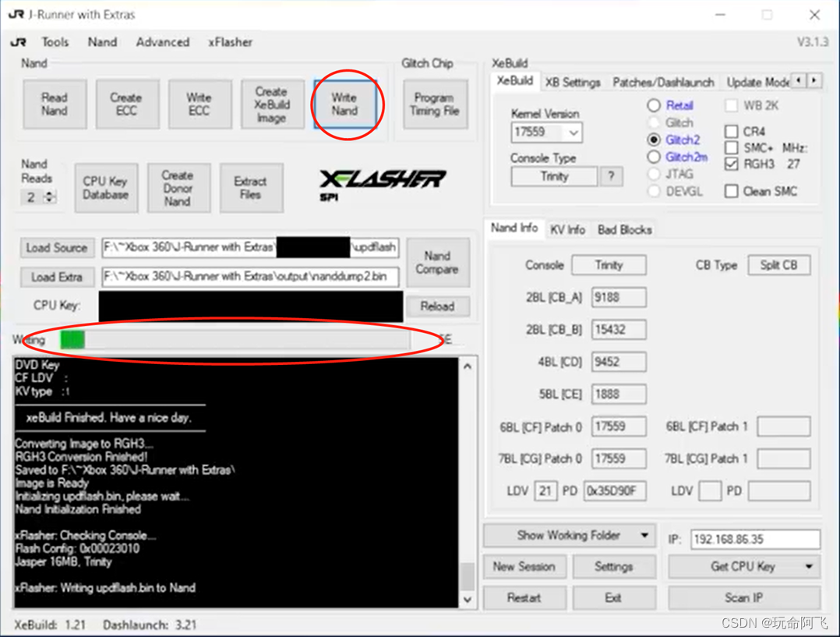Click the 2BL CB_A value field
Image resolution: width=840 pixels, height=637 pixels.
[619, 297]
